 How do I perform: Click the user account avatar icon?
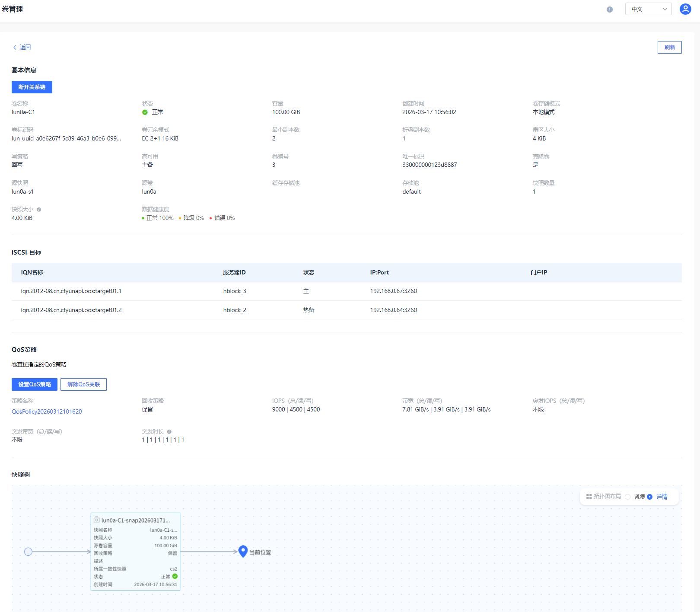[x=685, y=9]
